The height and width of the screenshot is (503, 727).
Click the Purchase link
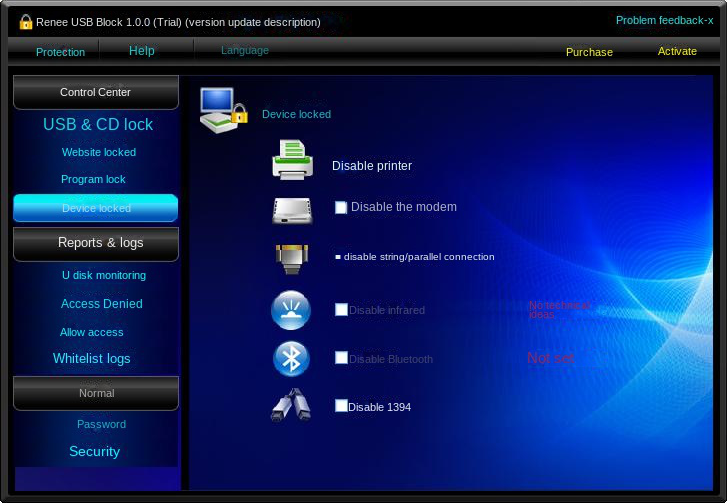(589, 52)
